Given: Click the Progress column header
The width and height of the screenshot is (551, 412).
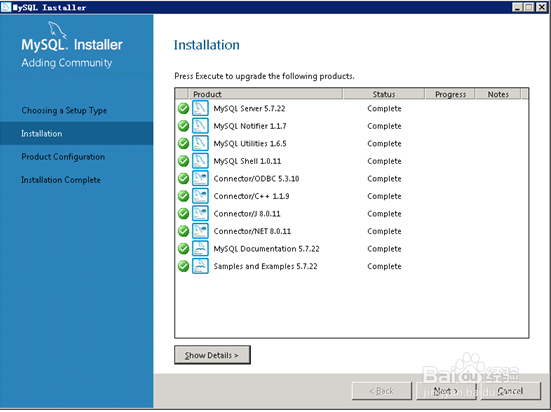Looking at the screenshot, I should (450, 94).
